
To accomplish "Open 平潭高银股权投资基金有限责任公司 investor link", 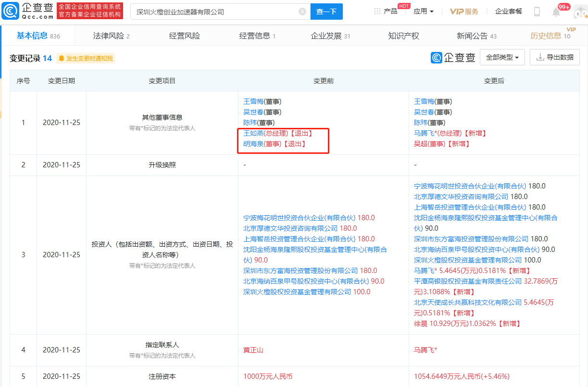I will [468, 281].
